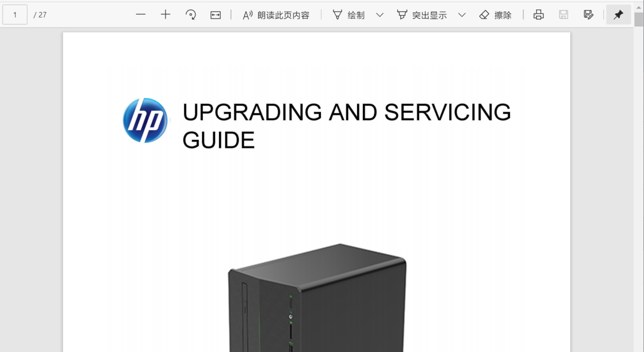Zoom in with the plus icon

pyautogui.click(x=166, y=15)
